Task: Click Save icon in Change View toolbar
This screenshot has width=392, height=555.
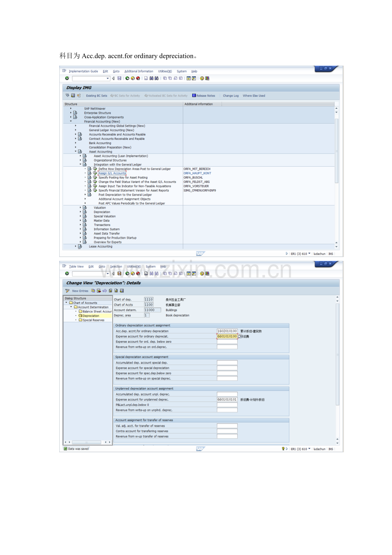Action: tap(120, 274)
